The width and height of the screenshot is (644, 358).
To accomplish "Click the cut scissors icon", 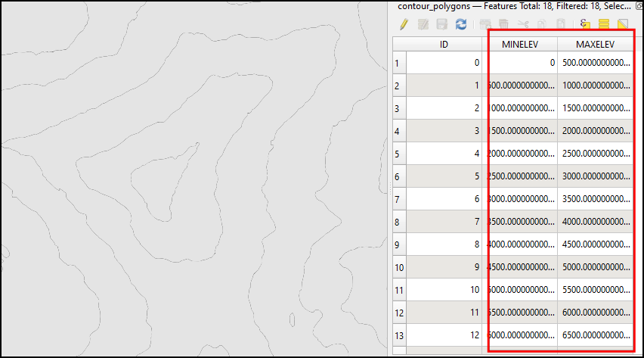I will point(523,24).
